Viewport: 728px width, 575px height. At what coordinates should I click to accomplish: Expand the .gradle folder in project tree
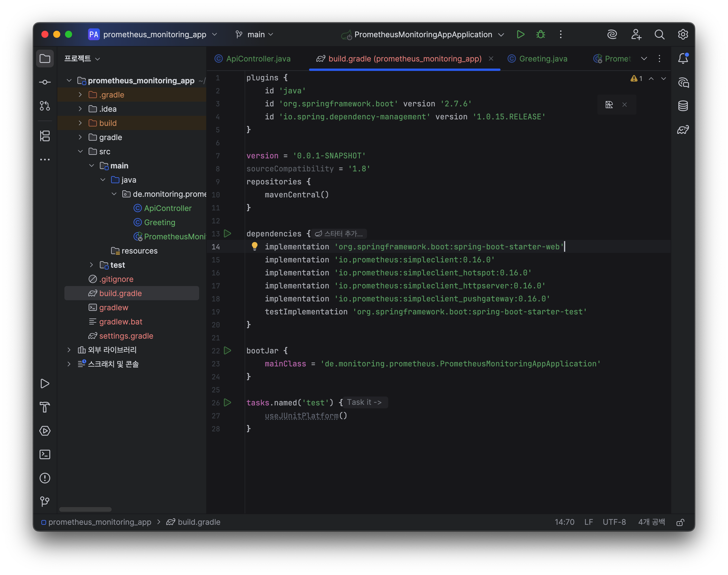click(x=80, y=95)
